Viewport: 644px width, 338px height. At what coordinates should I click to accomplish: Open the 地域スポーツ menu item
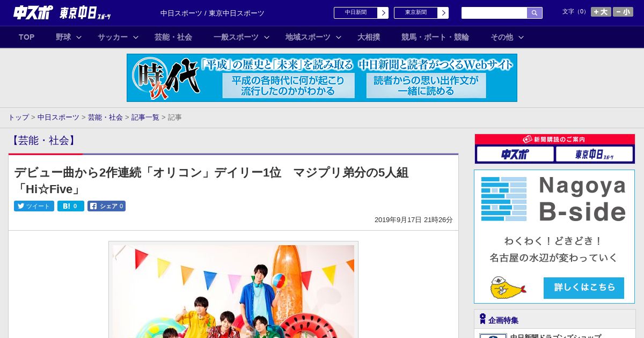pos(308,37)
